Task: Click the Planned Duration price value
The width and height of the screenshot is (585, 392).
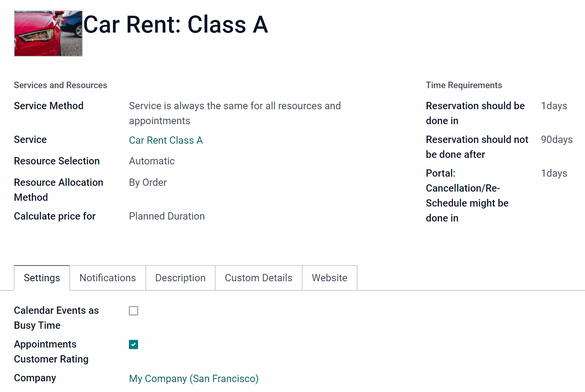Action: click(x=167, y=216)
